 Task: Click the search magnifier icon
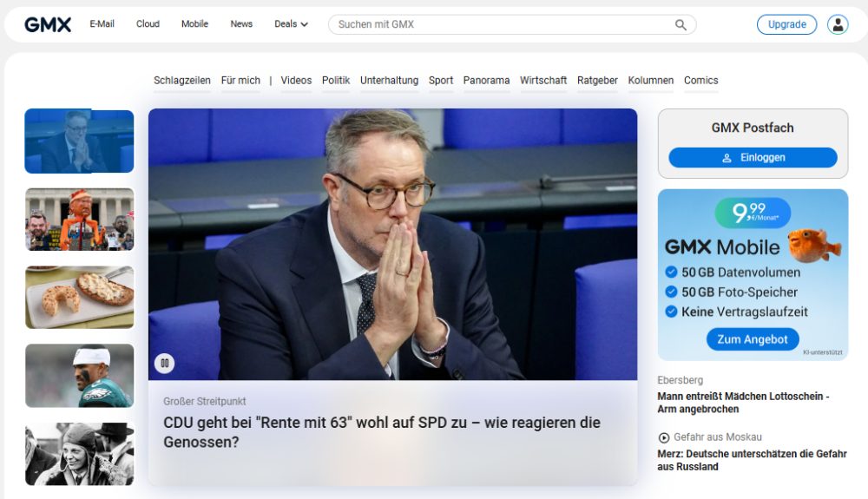681,24
